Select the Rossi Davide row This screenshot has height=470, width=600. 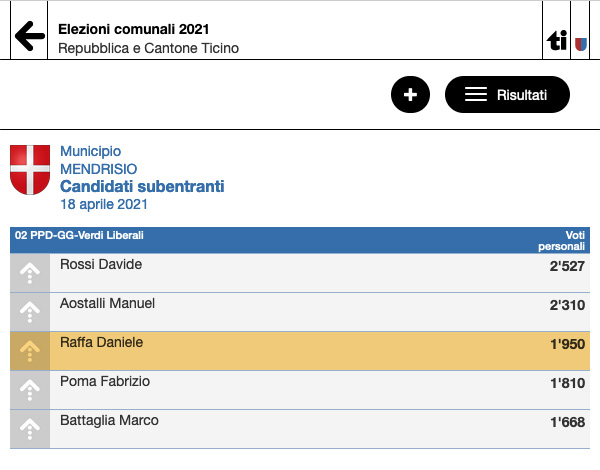point(300,273)
